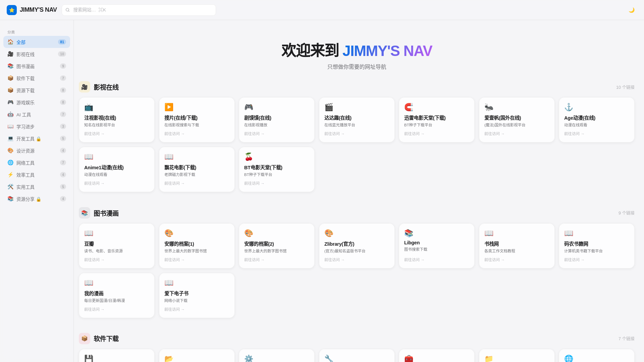
Task: Open 网络工具 category in sidebar
Action: [37, 163]
